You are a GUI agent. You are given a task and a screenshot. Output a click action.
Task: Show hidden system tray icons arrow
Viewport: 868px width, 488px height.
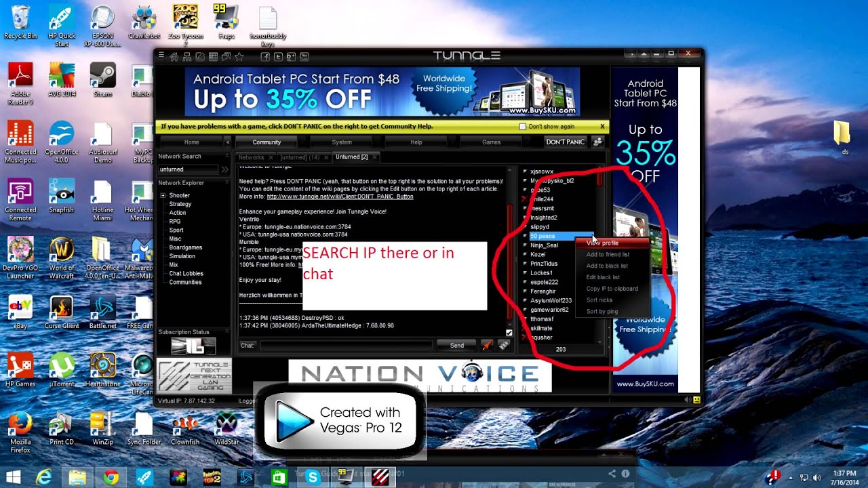tap(790, 477)
